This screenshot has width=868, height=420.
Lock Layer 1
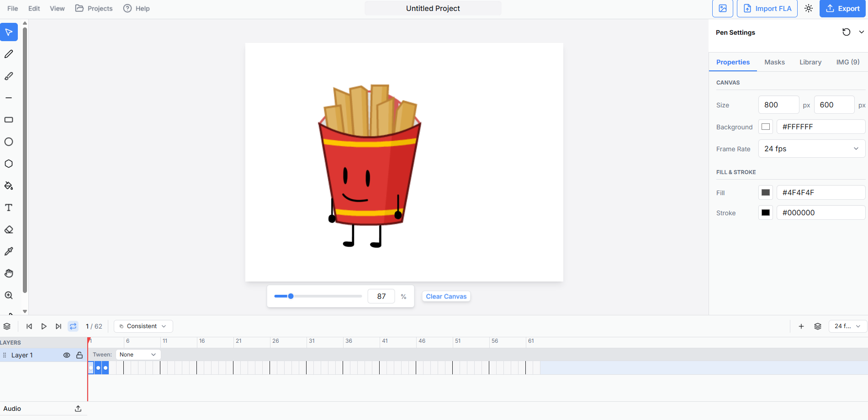79,355
